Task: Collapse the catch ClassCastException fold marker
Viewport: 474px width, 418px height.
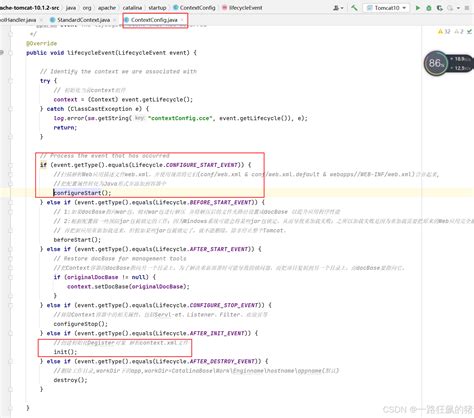Action: [x=11, y=109]
